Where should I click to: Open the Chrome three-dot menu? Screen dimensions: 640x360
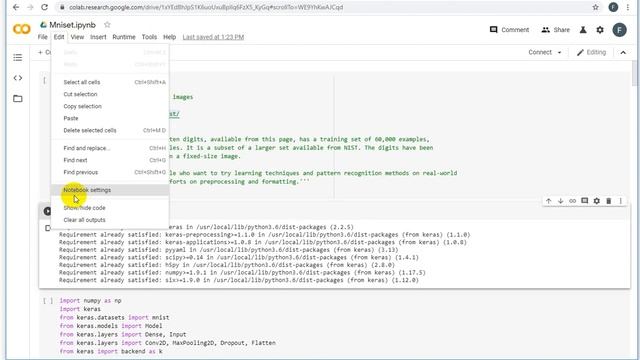[628, 7]
